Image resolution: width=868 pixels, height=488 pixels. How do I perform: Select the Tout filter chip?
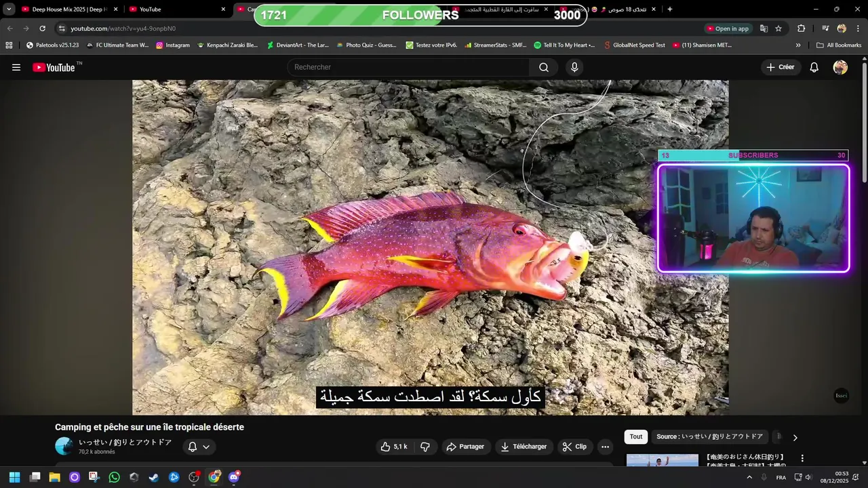click(x=635, y=437)
